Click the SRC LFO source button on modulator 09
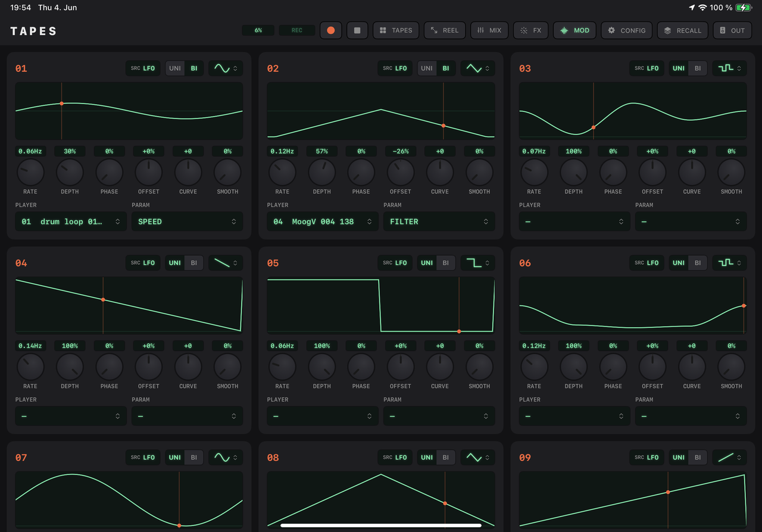 pos(647,458)
